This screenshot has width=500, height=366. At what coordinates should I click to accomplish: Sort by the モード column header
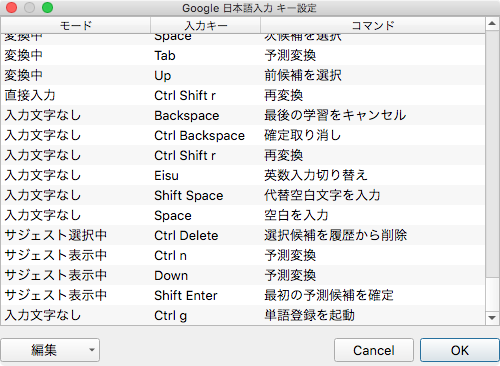(x=76, y=25)
